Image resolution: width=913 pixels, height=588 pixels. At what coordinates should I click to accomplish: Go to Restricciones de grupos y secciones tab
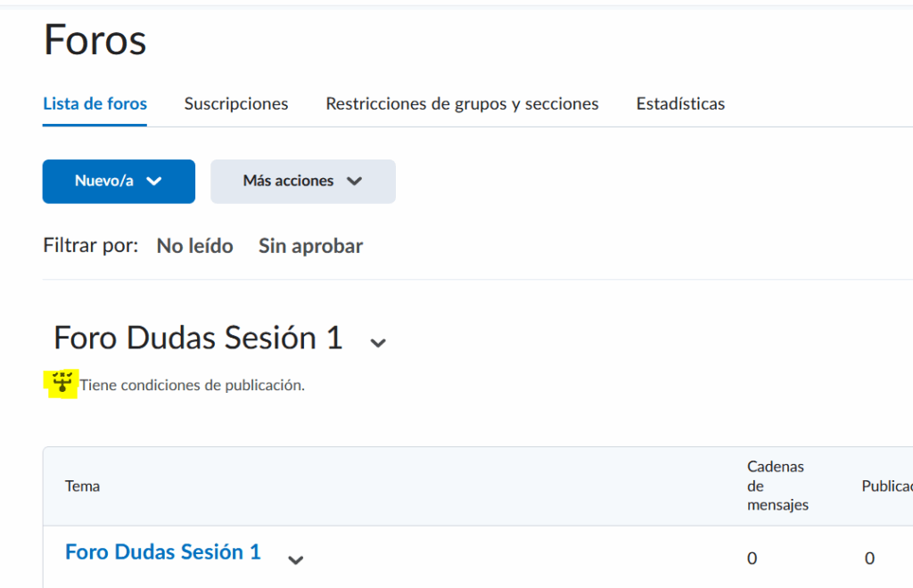[x=462, y=103]
